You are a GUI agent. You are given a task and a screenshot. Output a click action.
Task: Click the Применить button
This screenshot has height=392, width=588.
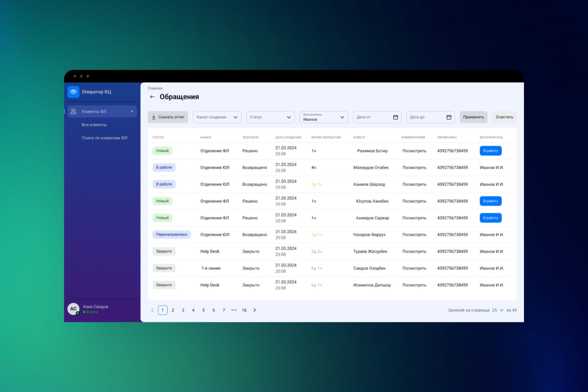[474, 117]
